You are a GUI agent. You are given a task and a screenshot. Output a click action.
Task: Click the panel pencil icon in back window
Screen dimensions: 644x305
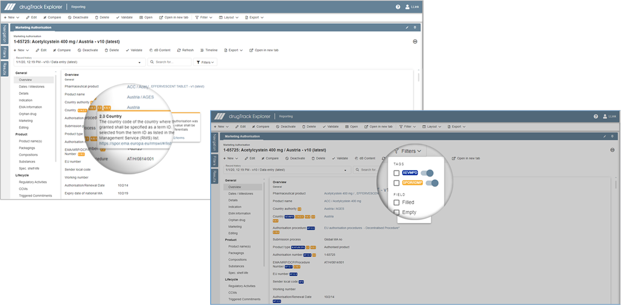point(407,27)
